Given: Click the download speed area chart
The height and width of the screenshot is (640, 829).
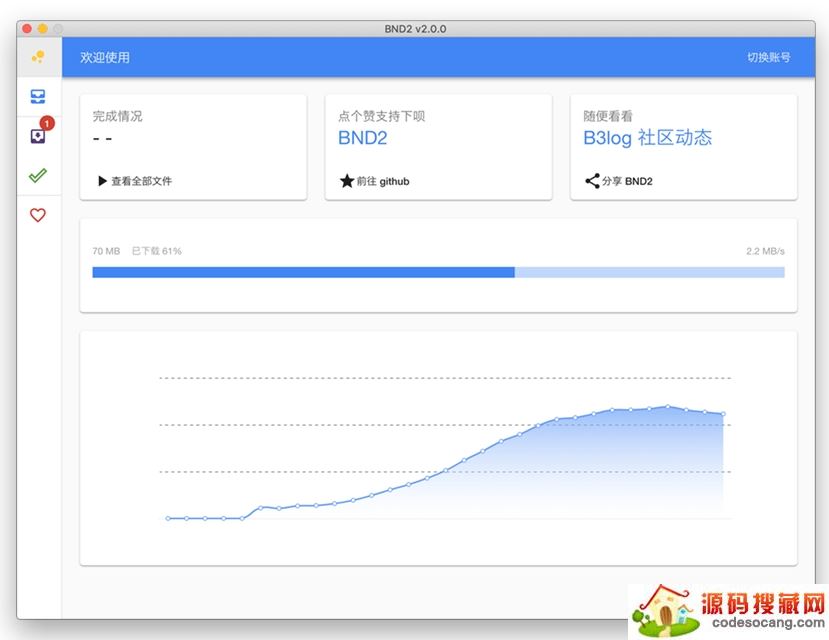Looking at the screenshot, I should (445, 448).
